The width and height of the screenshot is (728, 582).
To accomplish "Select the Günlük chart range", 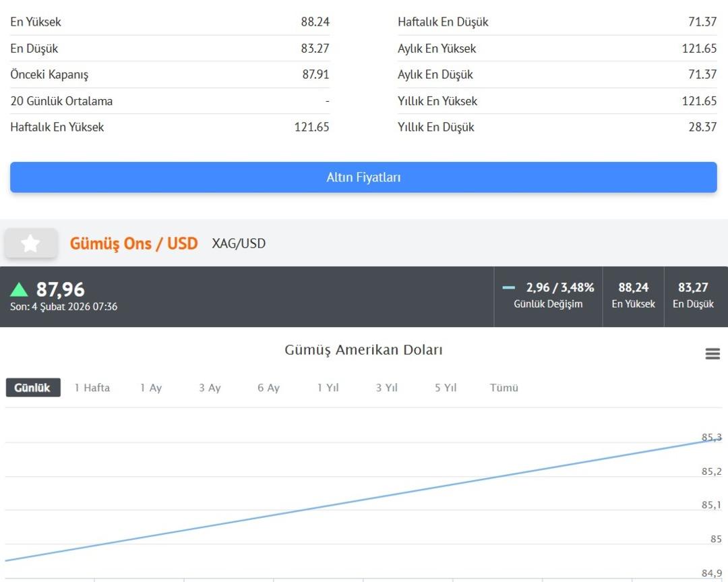I will pos(33,388).
